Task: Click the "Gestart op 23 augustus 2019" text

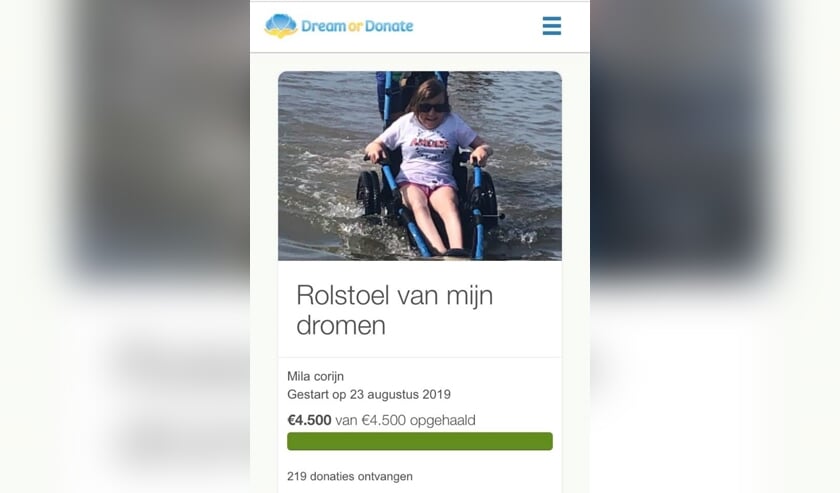Action: point(369,394)
